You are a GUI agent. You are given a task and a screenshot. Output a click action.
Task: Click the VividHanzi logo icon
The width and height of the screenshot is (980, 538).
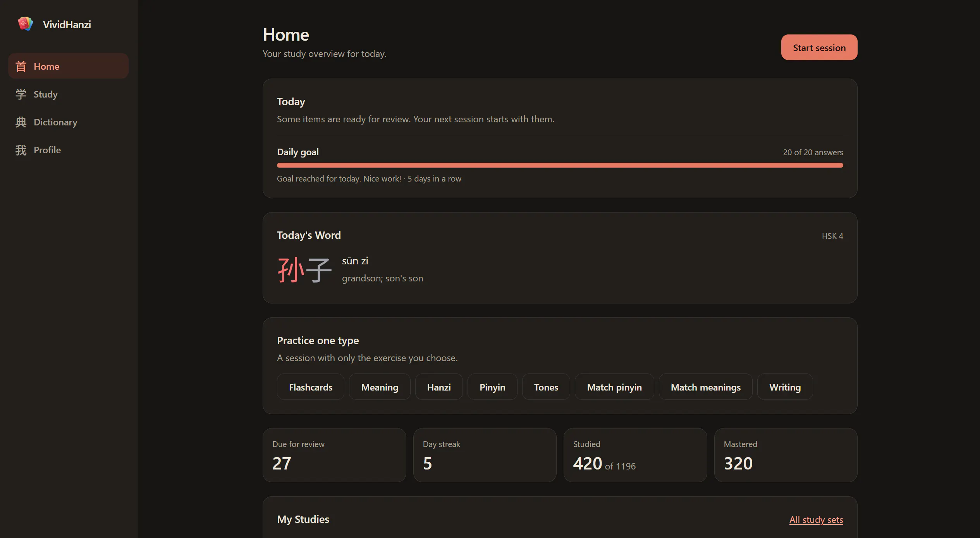[25, 24]
